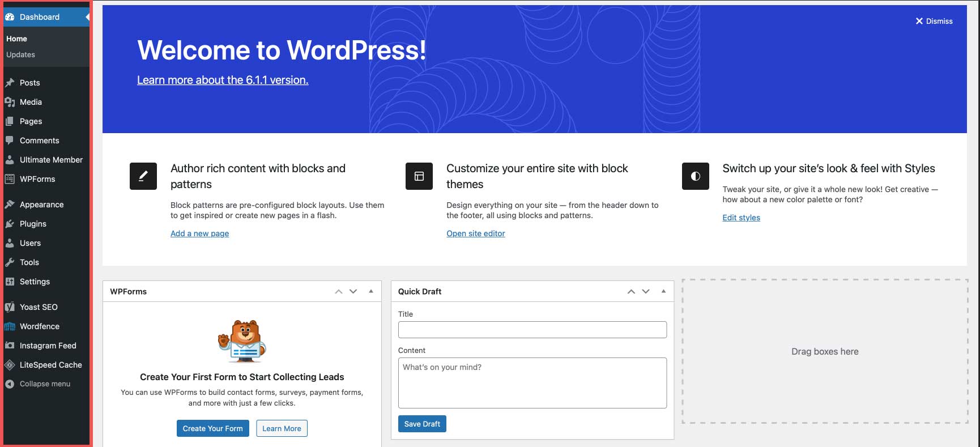Image resolution: width=980 pixels, height=447 pixels.
Task: Open the Updates submenu item
Action: [x=20, y=55]
